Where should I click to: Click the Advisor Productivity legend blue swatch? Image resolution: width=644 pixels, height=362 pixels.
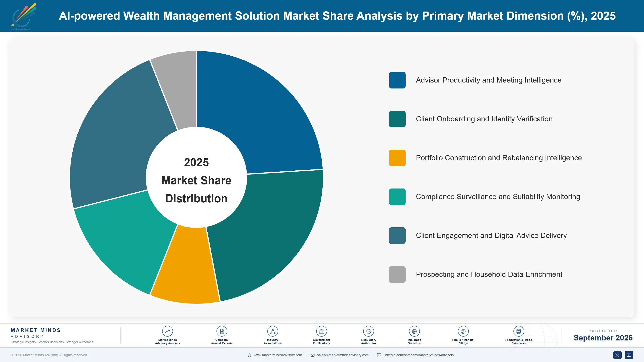(397, 80)
